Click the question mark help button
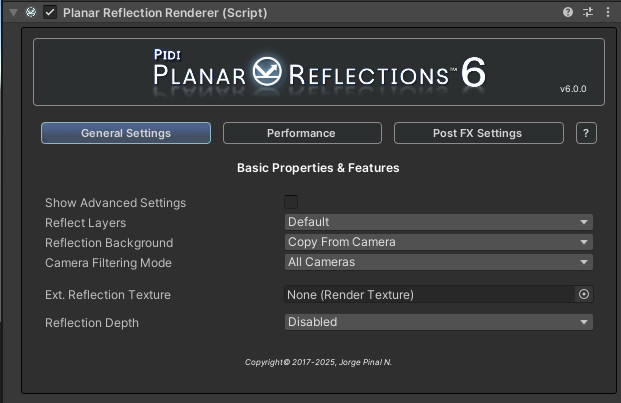 pos(586,133)
